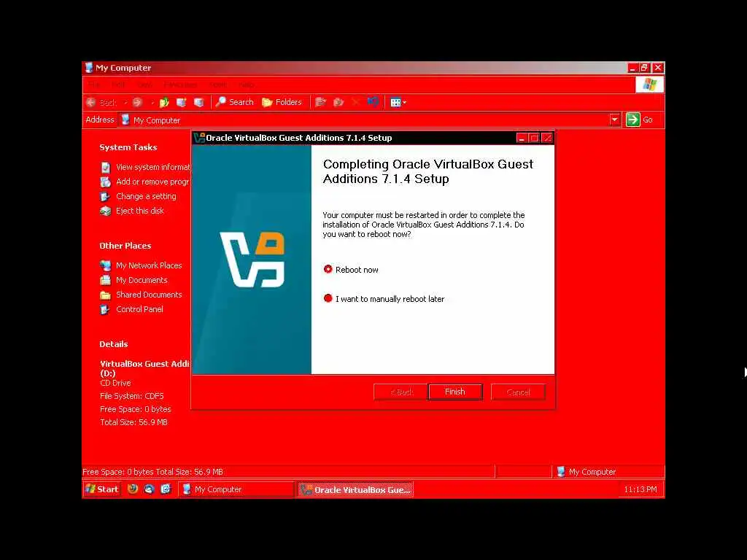Click the Control Panel icon
This screenshot has width=747, height=560.
point(105,309)
